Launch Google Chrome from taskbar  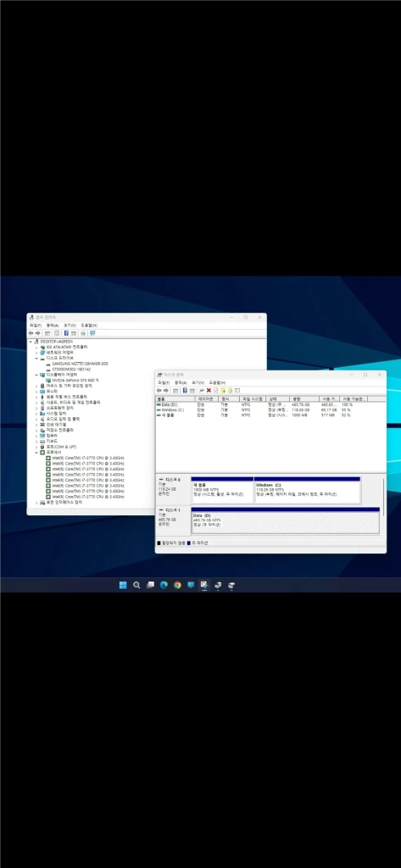pos(177,585)
